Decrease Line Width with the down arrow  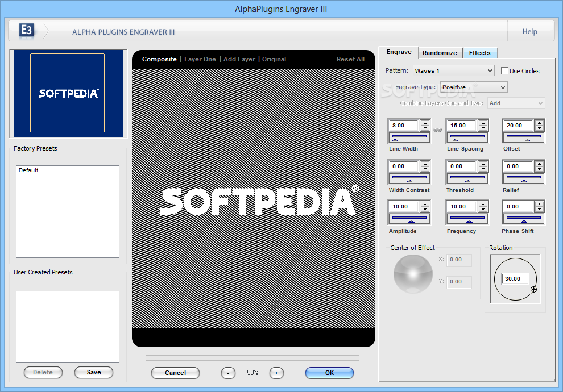425,128
